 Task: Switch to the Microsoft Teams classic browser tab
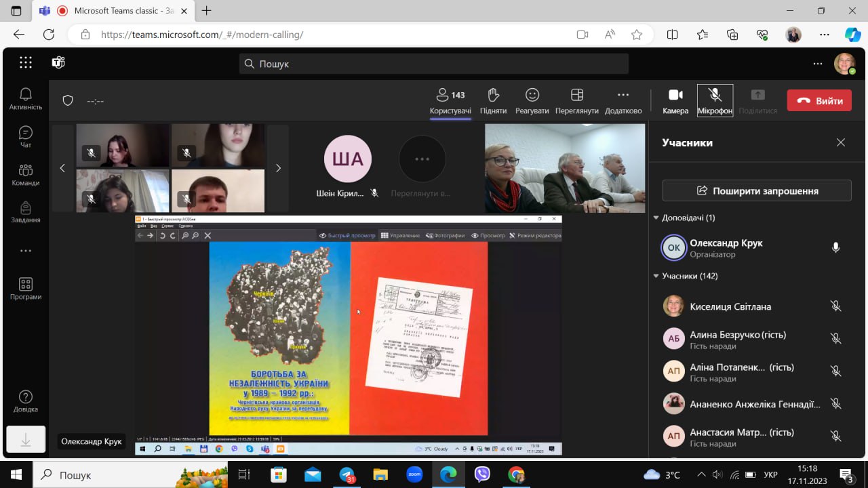click(x=115, y=11)
